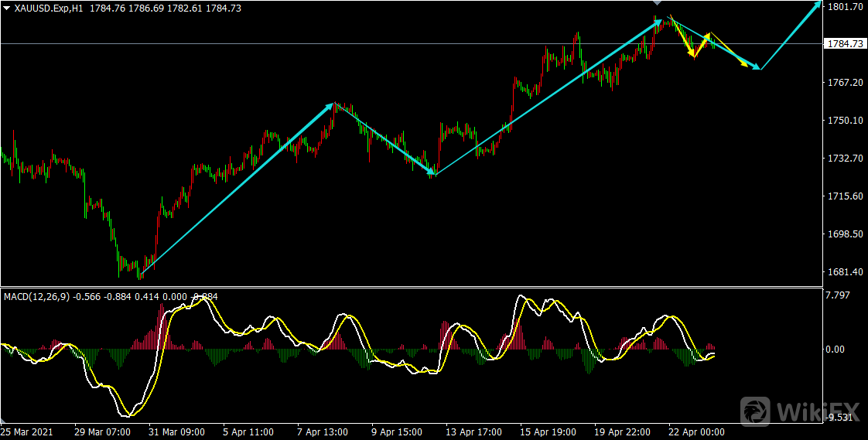Click the gray chart shift triangle at top
Image resolution: width=868 pixels, height=440 pixels.
(657, 4)
